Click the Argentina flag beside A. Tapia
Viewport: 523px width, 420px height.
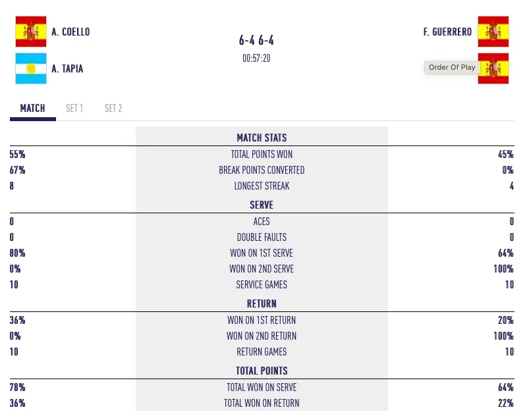(x=30, y=68)
